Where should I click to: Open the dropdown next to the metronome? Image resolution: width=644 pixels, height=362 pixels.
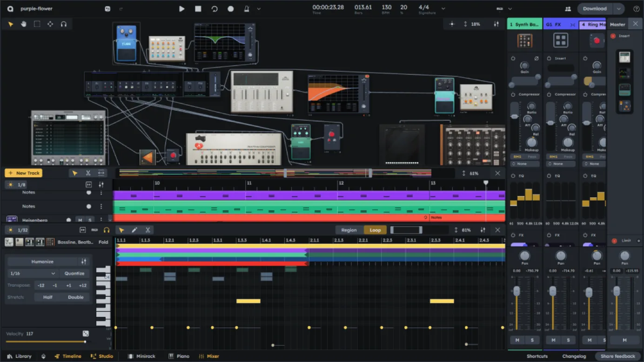(x=259, y=9)
